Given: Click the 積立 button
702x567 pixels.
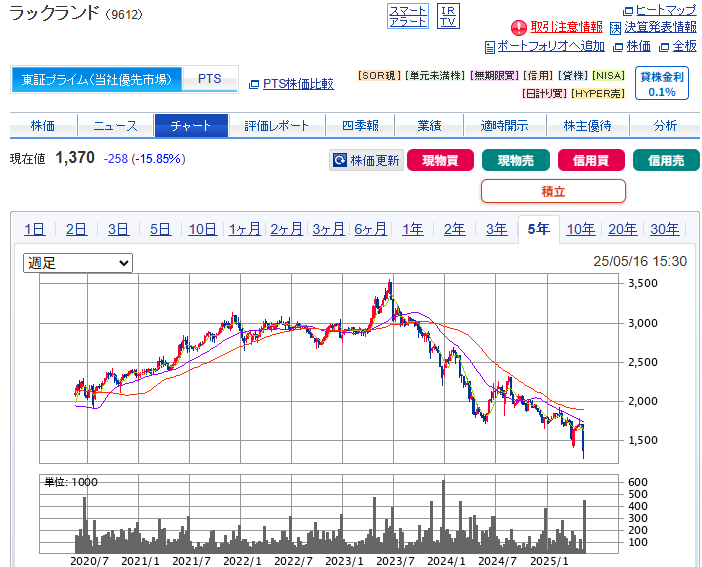Looking at the screenshot, I should pyautogui.click(x=553, y=191).
